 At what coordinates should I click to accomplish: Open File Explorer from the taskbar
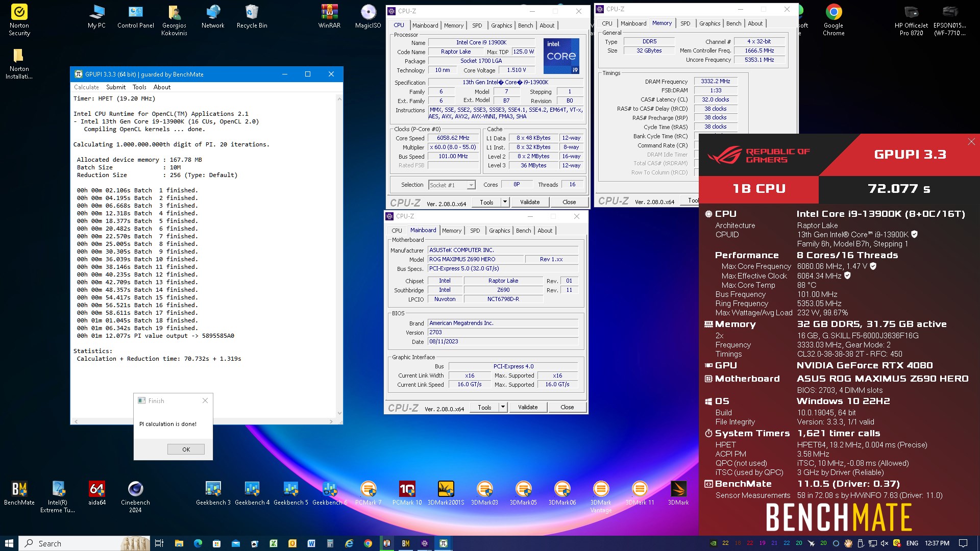[x=179, y=543]
